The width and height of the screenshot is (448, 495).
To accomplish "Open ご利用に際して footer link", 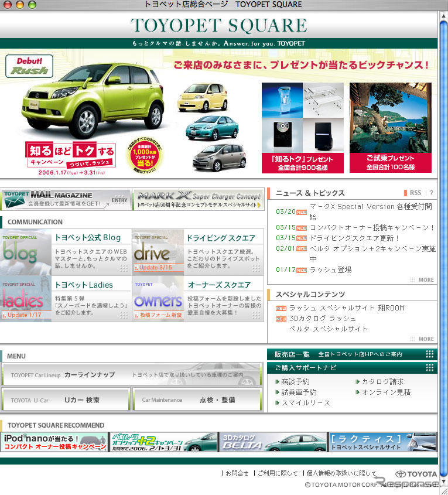I will click(278, 473).
